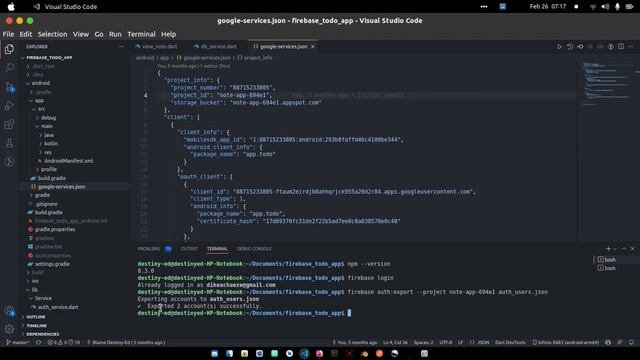Open the Manage gear icon

[9, 329]
